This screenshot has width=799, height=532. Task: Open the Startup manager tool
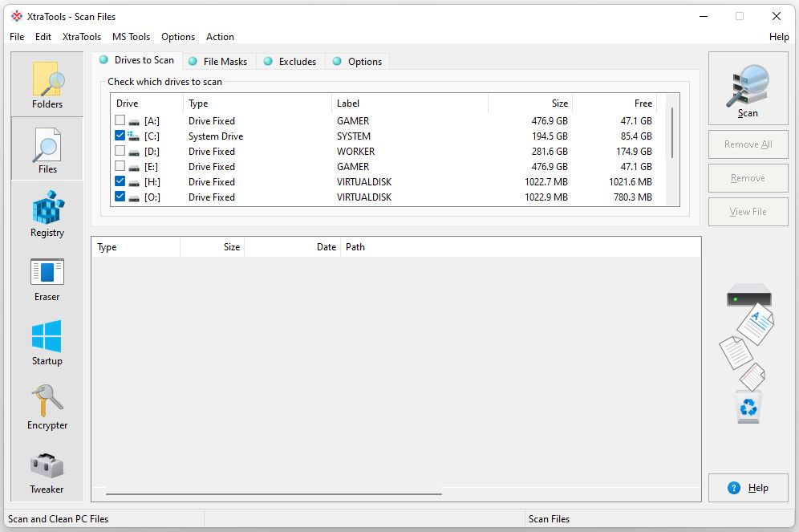(x=47, y=343)
